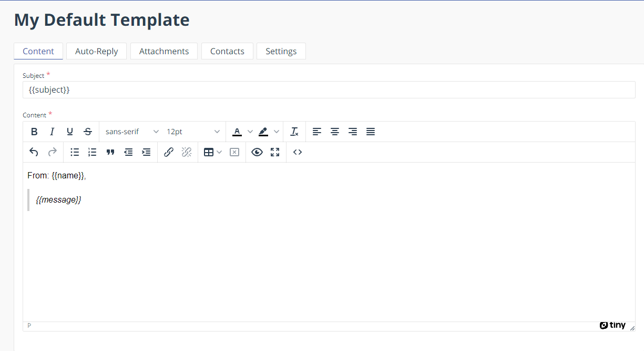Open the source code view
Image resolution: width=644 pixels, height=351 pixels.
point(297,152)
